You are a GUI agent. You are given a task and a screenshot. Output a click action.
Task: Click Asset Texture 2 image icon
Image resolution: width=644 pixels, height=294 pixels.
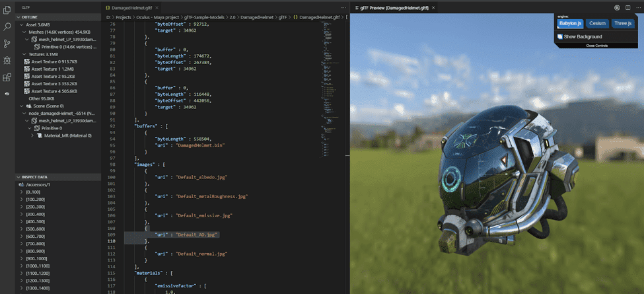28,77
